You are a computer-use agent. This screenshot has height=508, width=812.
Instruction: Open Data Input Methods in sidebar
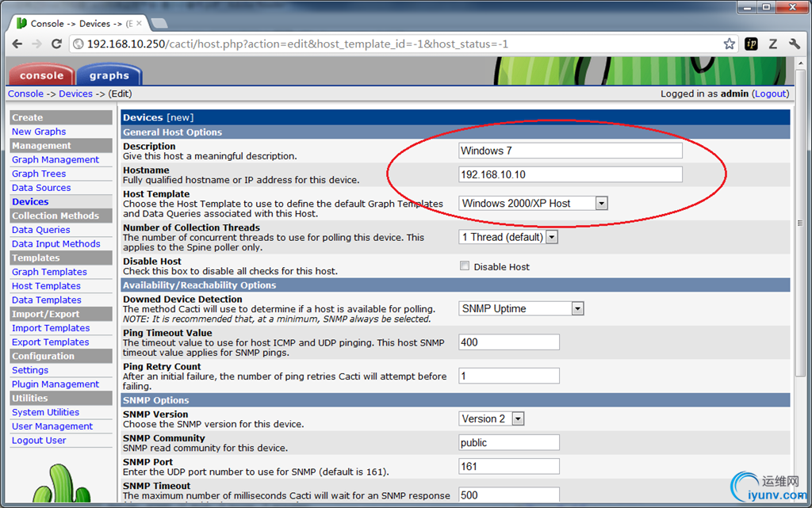tap(56, 243)
